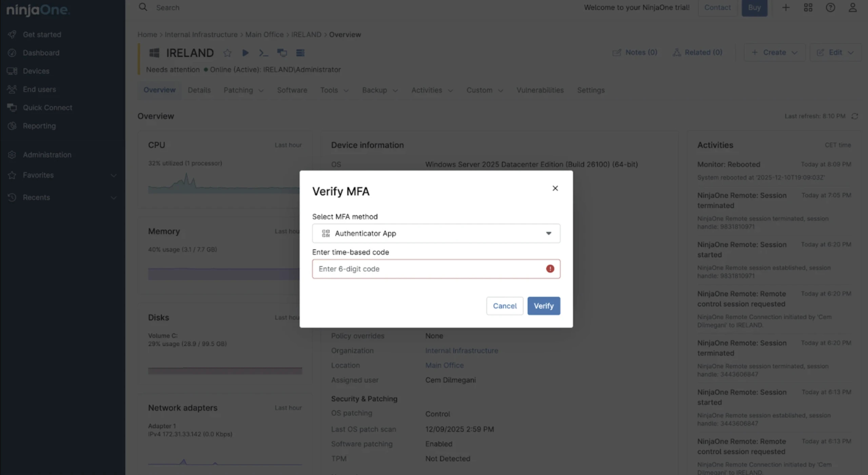Switch to the Software tab

tap(292, 90)
